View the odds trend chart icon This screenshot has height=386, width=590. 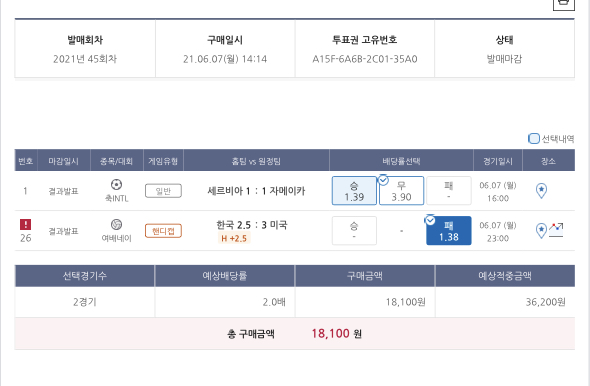(x=556, y=230)
